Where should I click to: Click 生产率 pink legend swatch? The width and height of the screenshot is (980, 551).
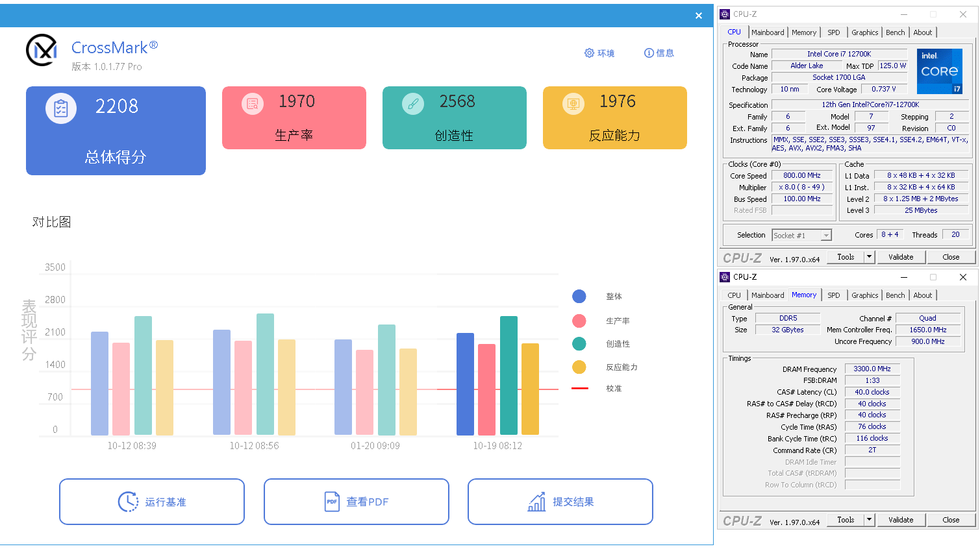579,321
